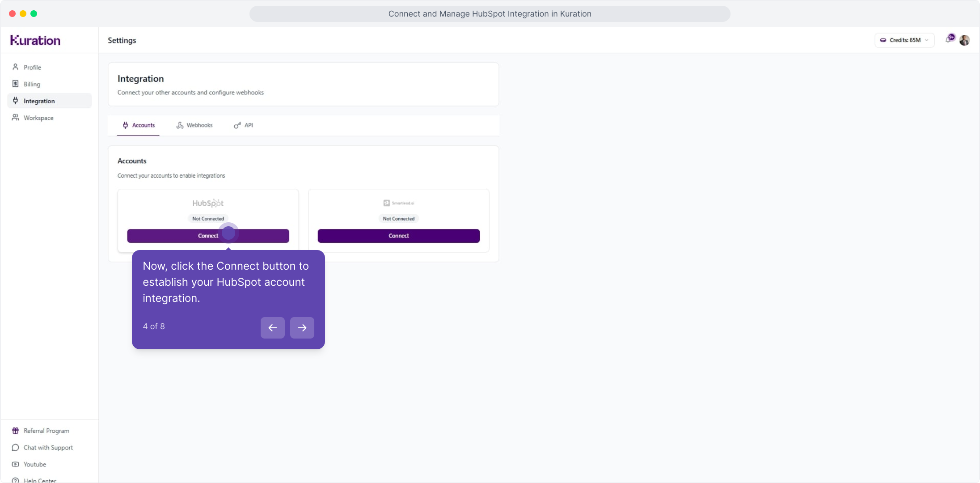Screen dimensions: 980x483
Task: Click the Integration plug icon in sidebar
Action: pyautogui.click(x=16, y=101)
